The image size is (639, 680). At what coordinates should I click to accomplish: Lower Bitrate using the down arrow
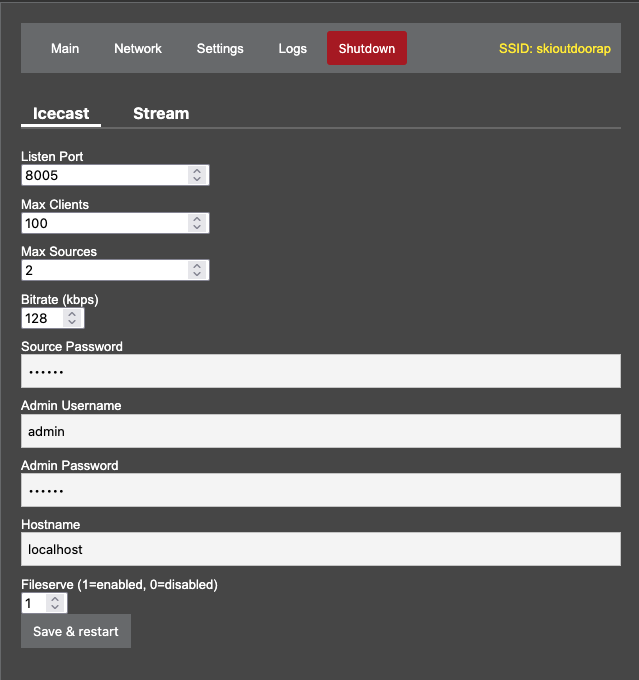pos(72,323)
